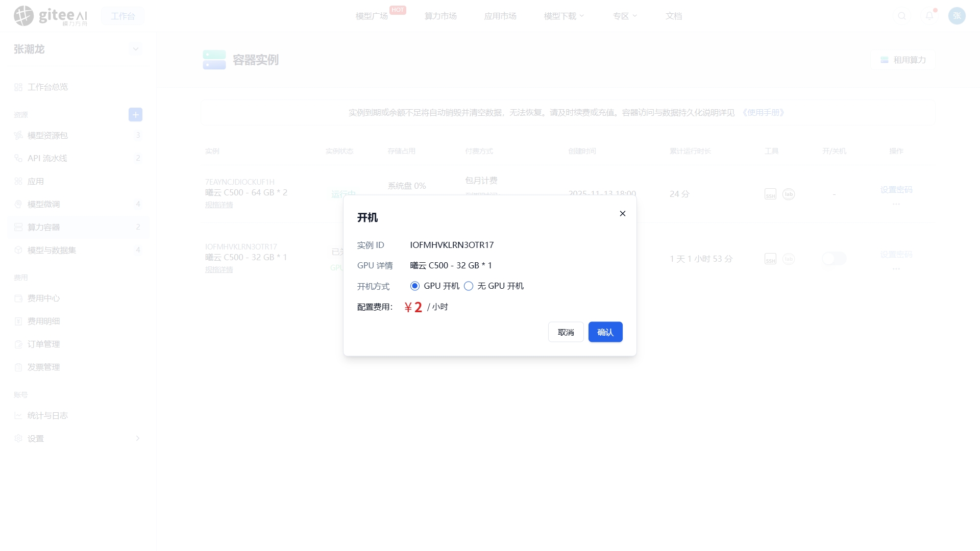Image resolution: width=980 pixels, height=551 pixels.
Task: Click 设置密码 for IOFMHVKLRN3OTR17 row
Action: click(896, 255)
